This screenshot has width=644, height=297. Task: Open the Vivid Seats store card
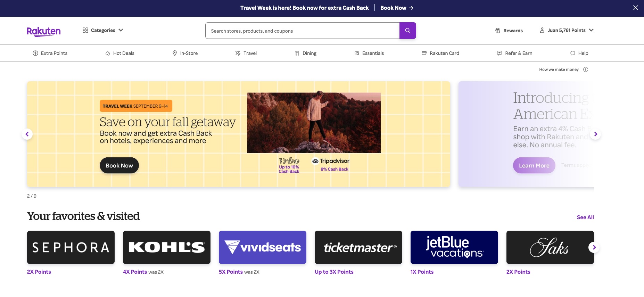pos(263,247)
